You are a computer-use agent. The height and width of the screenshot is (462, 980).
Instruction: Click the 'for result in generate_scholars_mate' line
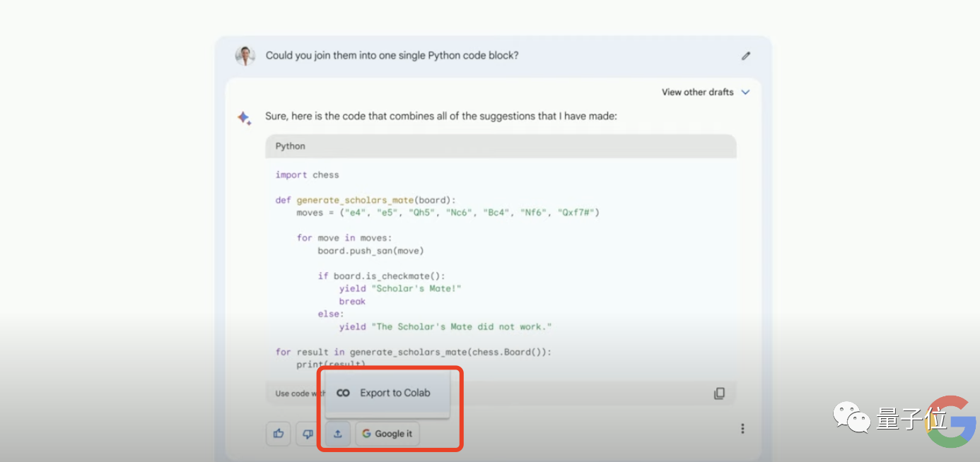pyautogui.click(x=413, y=352)
